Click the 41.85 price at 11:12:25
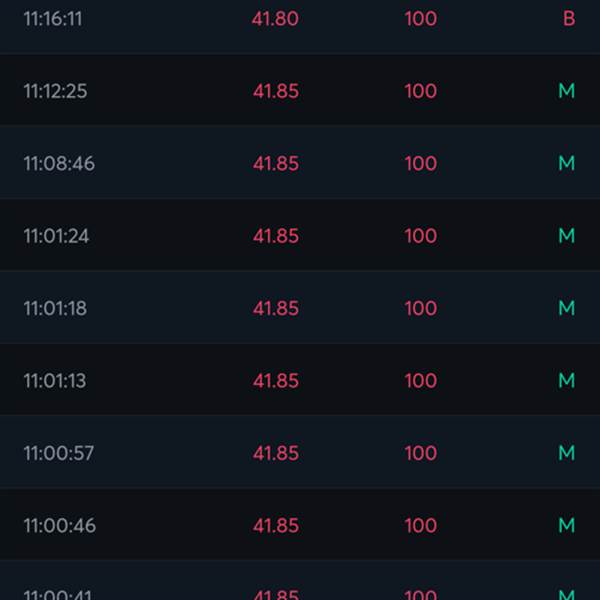The image size is (600, 600). (x=276, y=91)
